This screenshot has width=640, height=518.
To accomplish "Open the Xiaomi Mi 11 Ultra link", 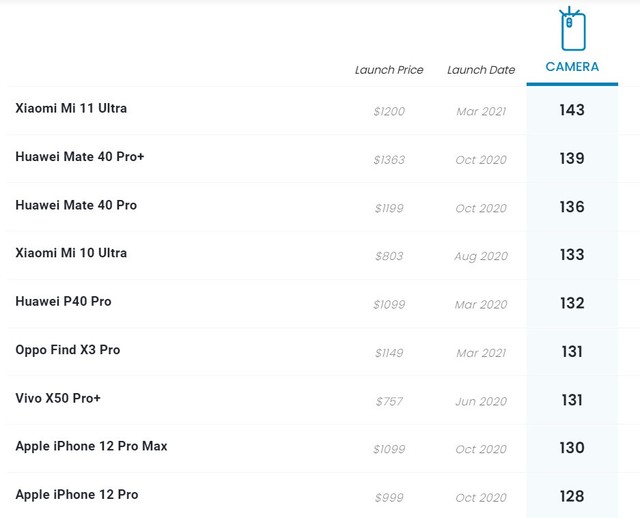I will coord(71,108).
